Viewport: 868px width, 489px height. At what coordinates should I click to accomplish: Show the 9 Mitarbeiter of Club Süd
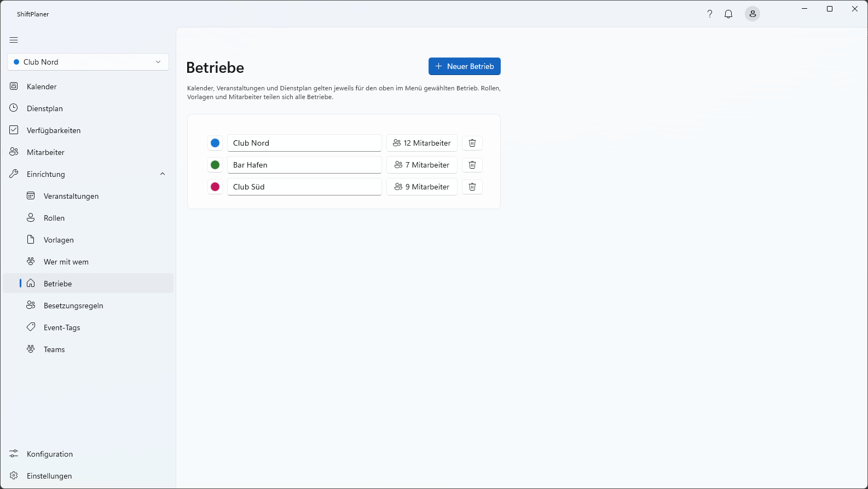click(422, 187)
